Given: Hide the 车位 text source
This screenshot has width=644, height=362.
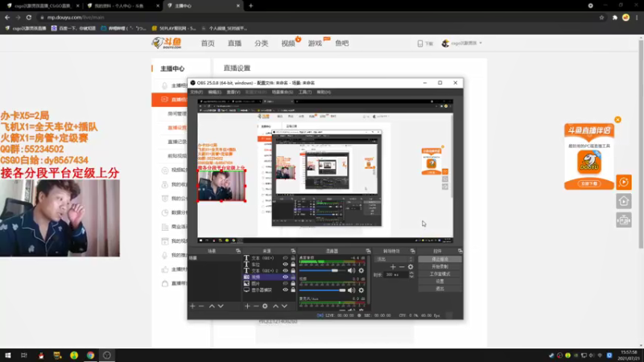Looking at the screenshot, I should point(286,265).
